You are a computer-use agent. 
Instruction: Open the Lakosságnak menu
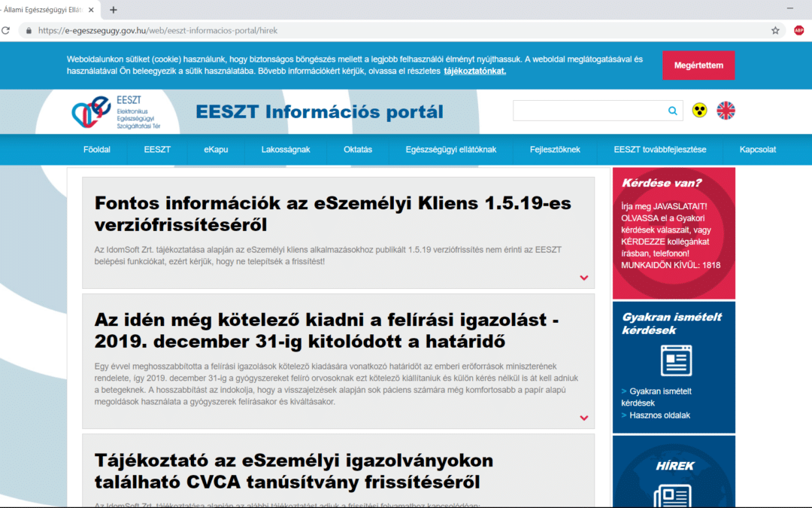click(x=286, y=150)
